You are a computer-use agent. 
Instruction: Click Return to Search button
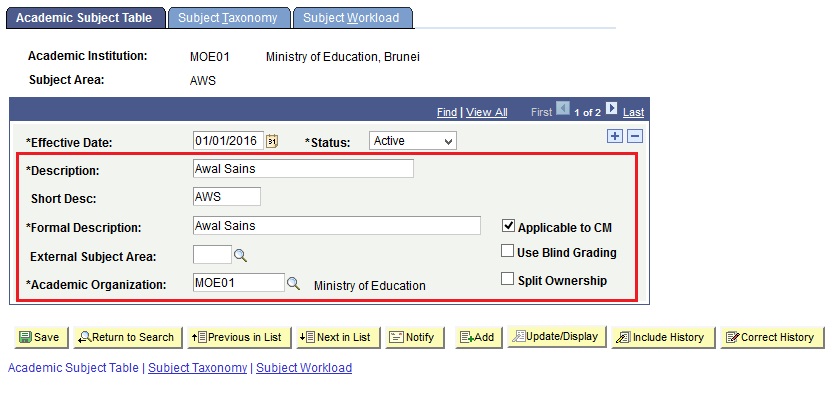[128, 337]
